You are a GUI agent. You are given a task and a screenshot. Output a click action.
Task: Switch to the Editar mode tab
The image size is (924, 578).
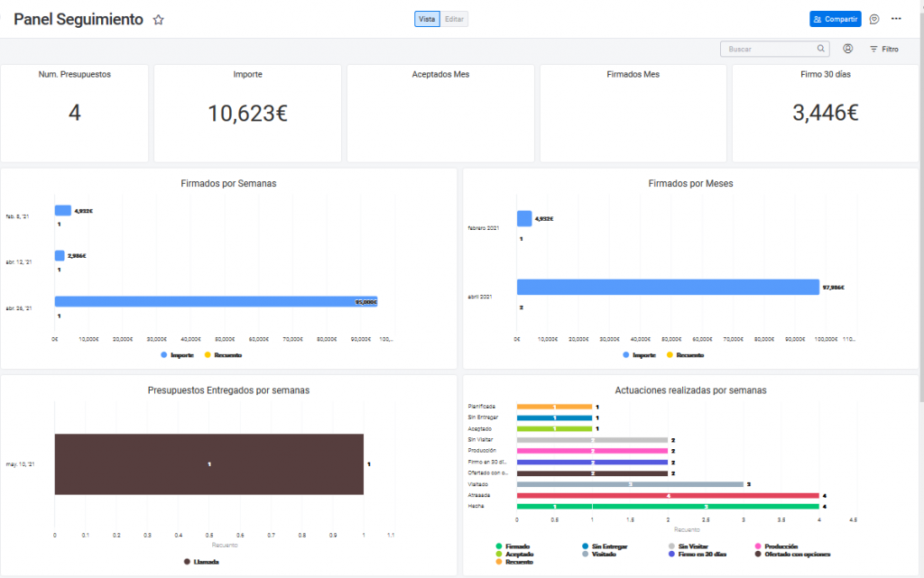click(455, 19)
